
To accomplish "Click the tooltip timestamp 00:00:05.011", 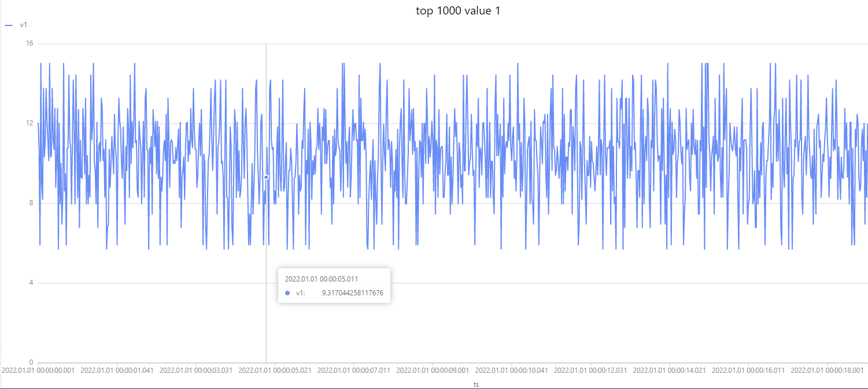I will (321, 279).
